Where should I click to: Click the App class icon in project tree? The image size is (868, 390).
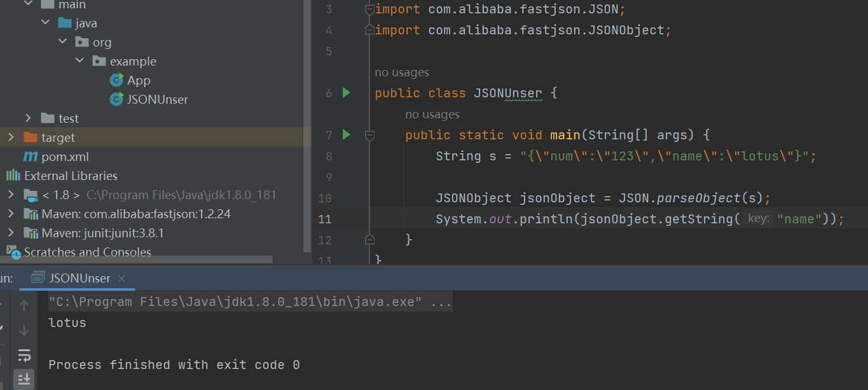[x=116, y=80]
